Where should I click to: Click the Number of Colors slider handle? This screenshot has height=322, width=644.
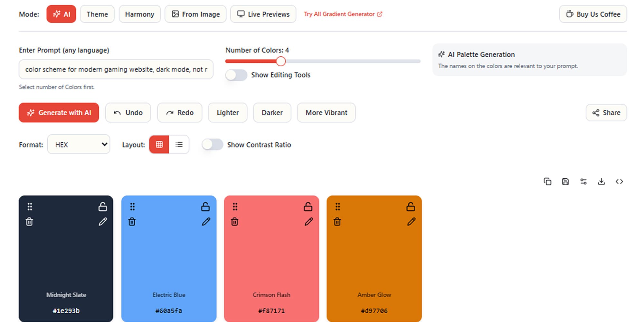[x=281, y=61]
